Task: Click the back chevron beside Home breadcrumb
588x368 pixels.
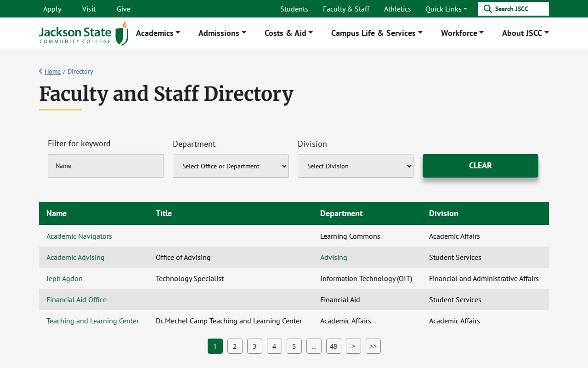Action: pyautogui.click(x=40, y=71)
